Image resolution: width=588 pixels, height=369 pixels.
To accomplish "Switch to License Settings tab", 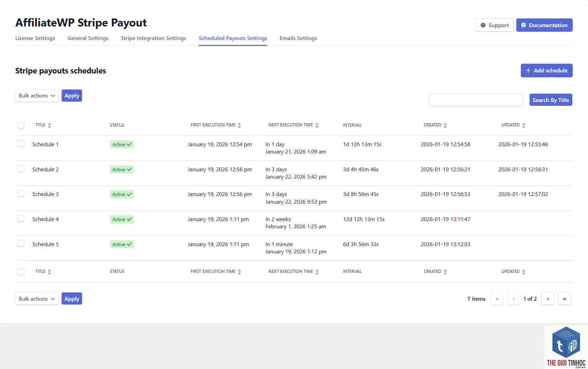I will click(x=35, y=38).
